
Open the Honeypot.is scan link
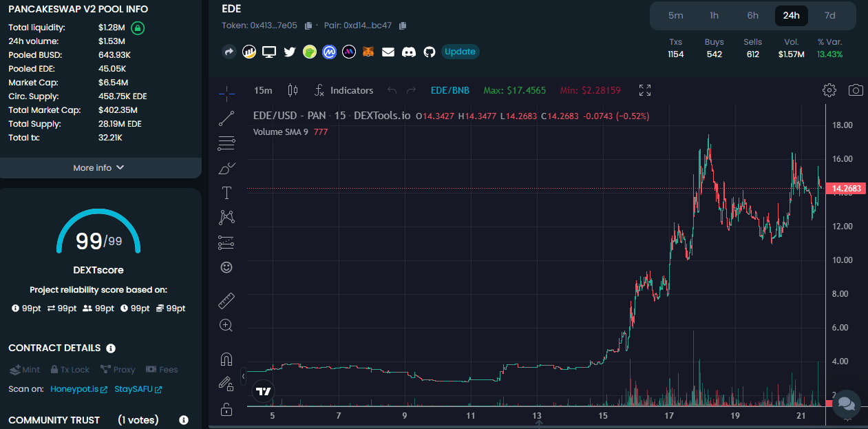(x=78, y=390)
